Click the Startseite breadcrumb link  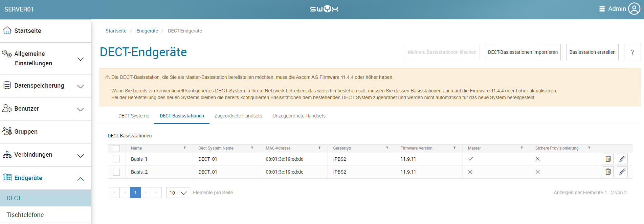click(116, 31)
